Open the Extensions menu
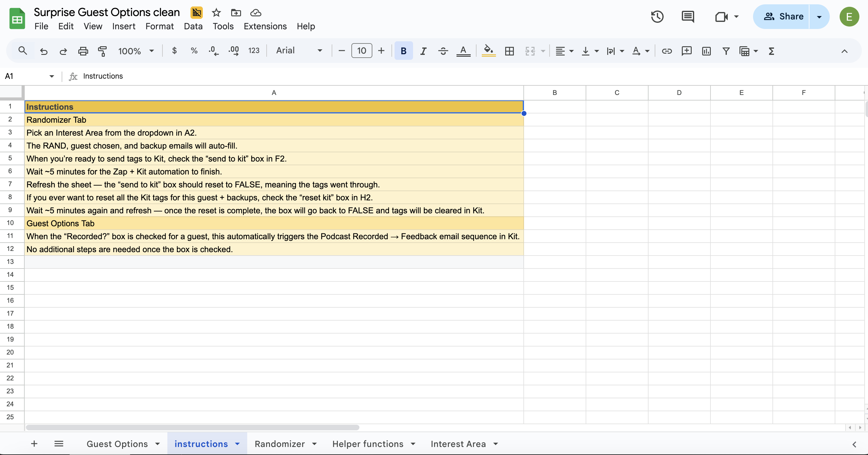This screenshot has height=455, width=868. (x=265, y=26)
